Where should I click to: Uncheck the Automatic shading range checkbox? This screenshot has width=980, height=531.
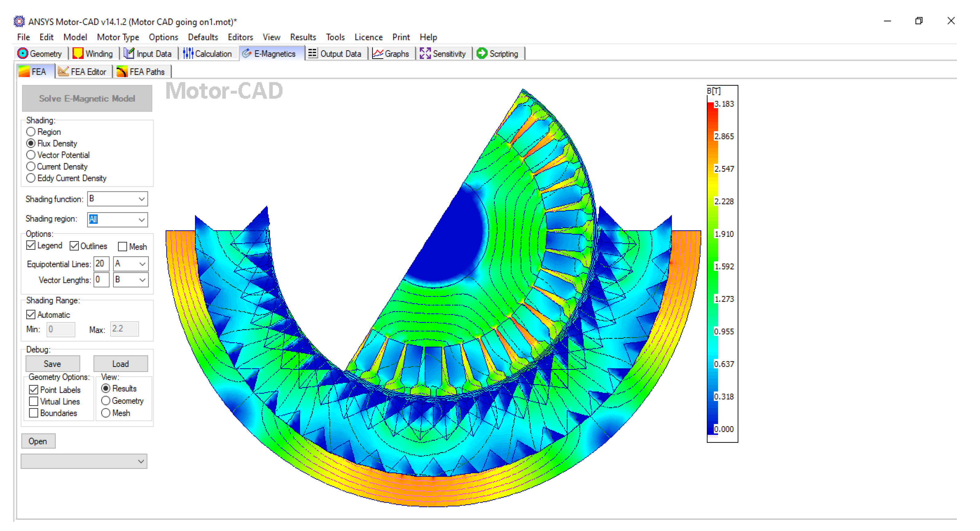(31, 315)
